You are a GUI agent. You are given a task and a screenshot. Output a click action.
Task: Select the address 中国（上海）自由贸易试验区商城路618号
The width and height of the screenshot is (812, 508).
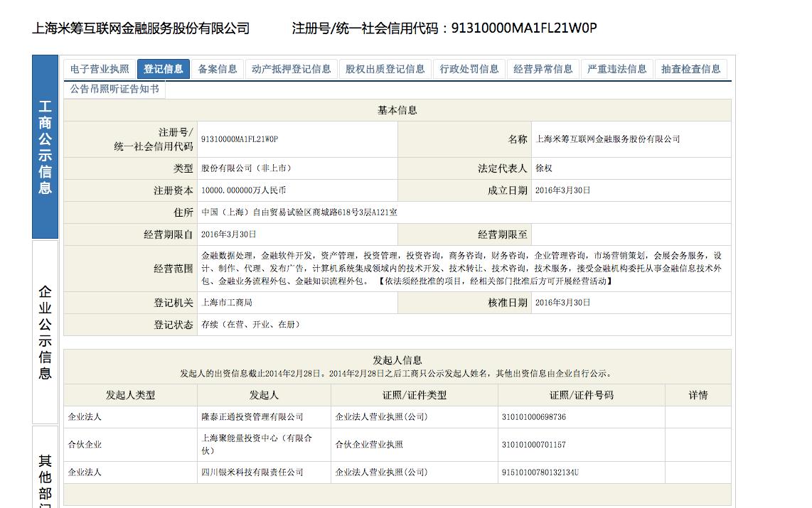point(299,212)
